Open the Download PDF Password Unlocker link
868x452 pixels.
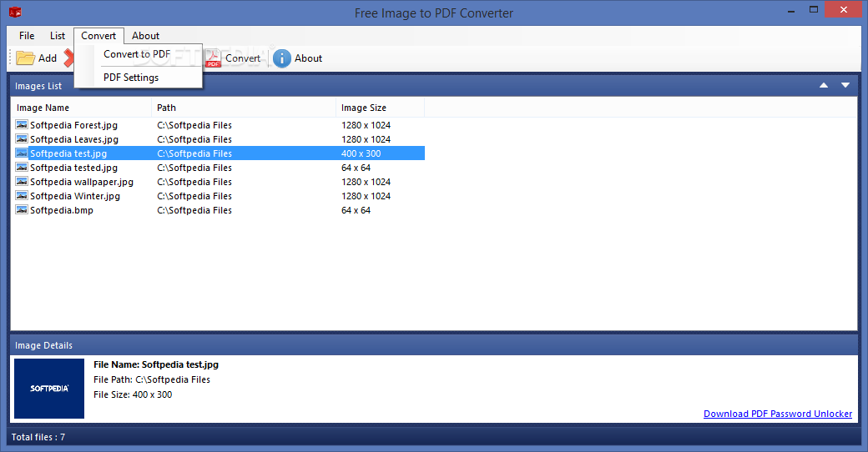pos(778,414)
